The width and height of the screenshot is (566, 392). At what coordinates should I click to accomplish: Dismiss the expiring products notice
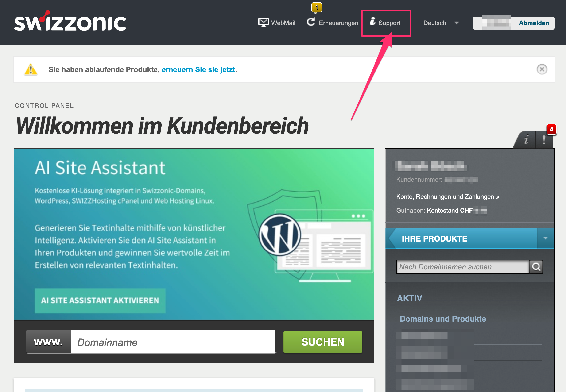542,69
